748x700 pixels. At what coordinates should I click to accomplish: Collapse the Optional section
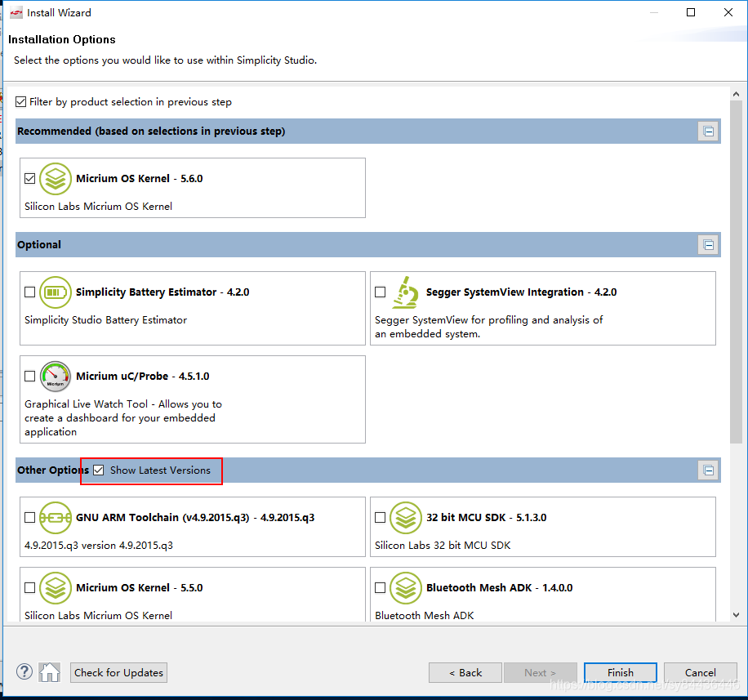point(708,245)
